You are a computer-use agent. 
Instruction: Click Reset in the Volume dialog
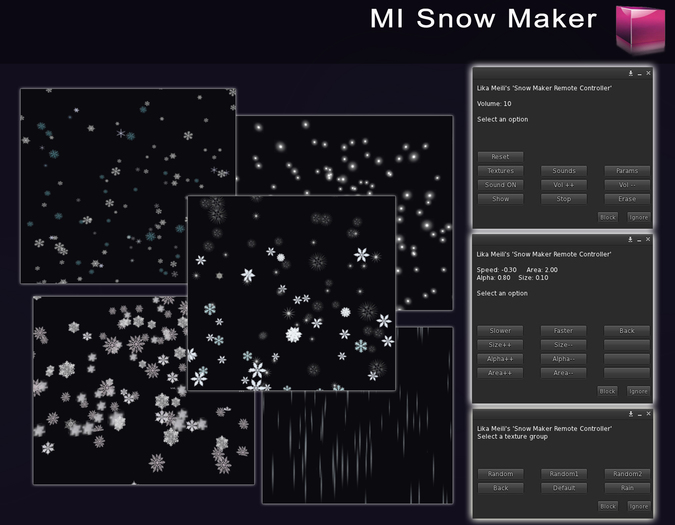[x=500, y=157]
